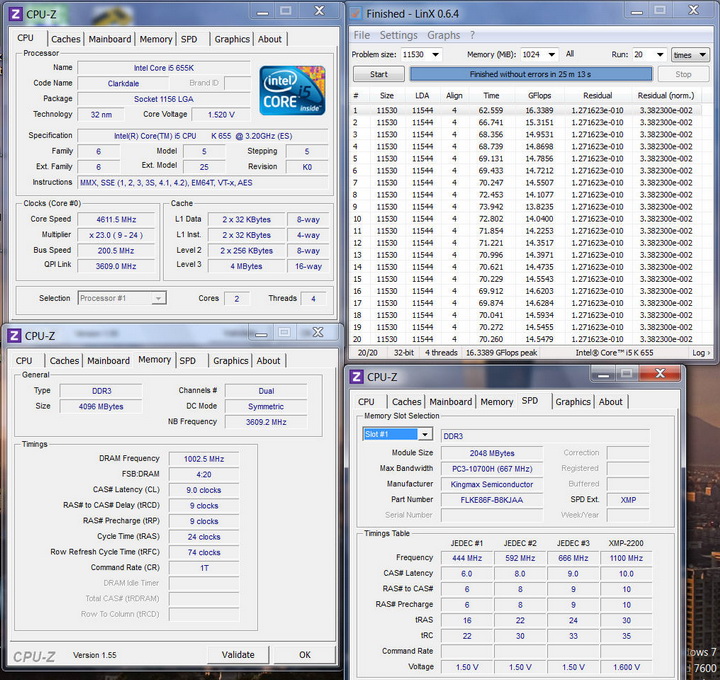Click the Level 3 cache value 4 MBytes
The width and height of the screenshot is (720, 680).
246,266
